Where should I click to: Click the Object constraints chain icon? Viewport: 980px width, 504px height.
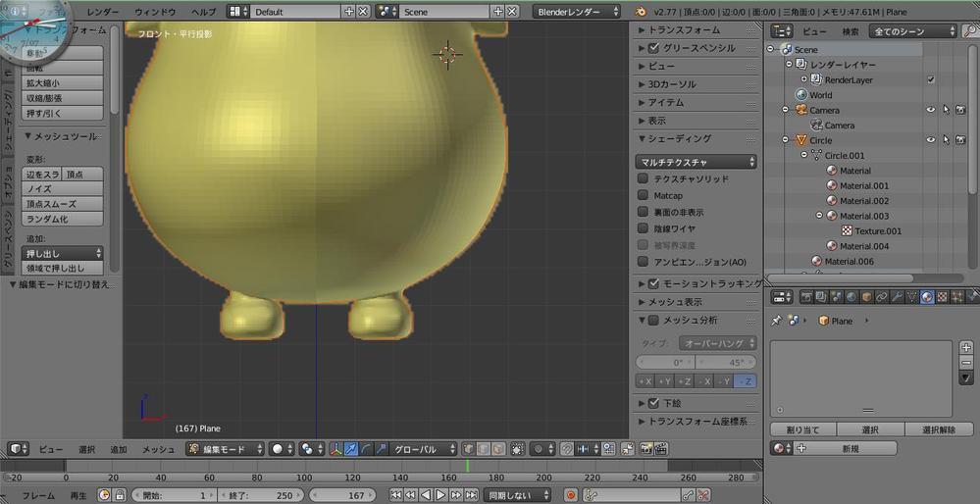point(882,296)
